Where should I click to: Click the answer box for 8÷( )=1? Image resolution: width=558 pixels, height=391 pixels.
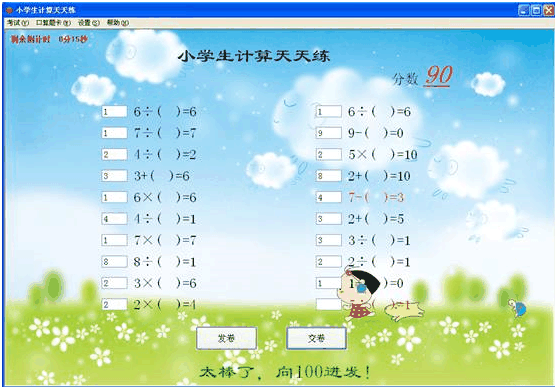pyautogui.click(x=114, y=262)
